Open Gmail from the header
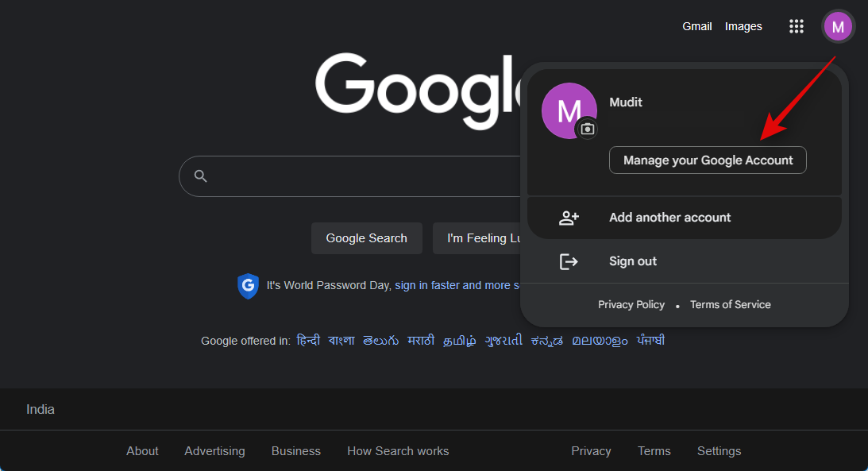 (x=697, y=26)
